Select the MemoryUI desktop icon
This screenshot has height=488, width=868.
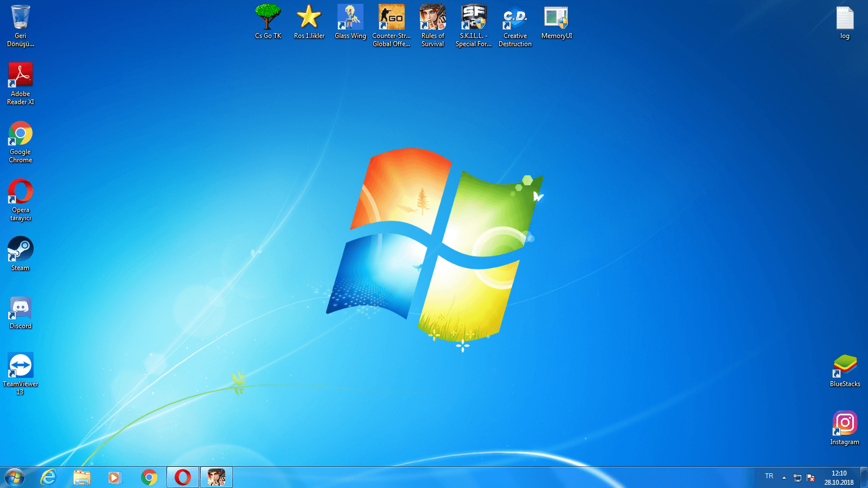coord(557,22)
